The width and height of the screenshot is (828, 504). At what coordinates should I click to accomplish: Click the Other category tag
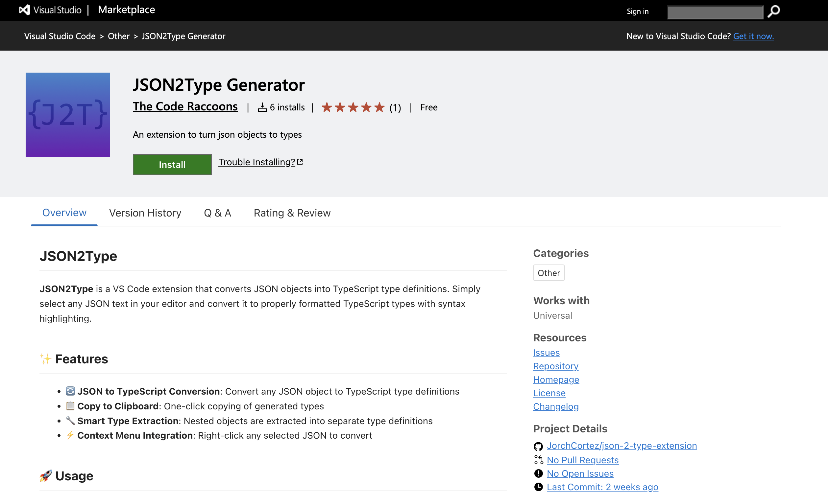coord(548,273)
